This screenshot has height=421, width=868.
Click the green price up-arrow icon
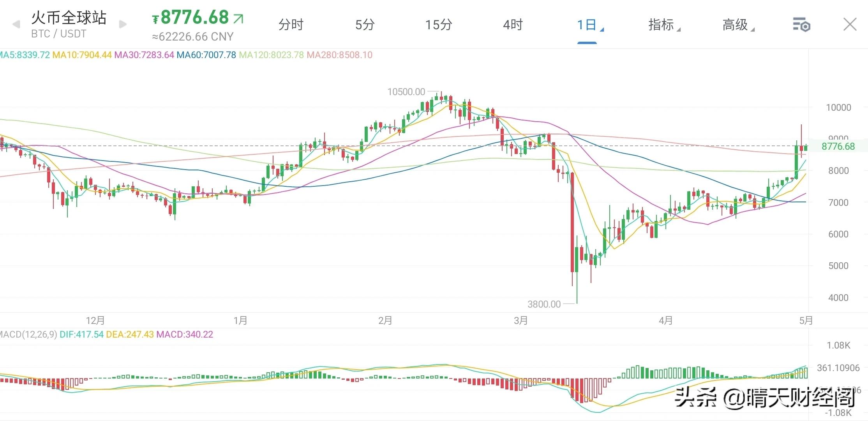coord(238,18)
